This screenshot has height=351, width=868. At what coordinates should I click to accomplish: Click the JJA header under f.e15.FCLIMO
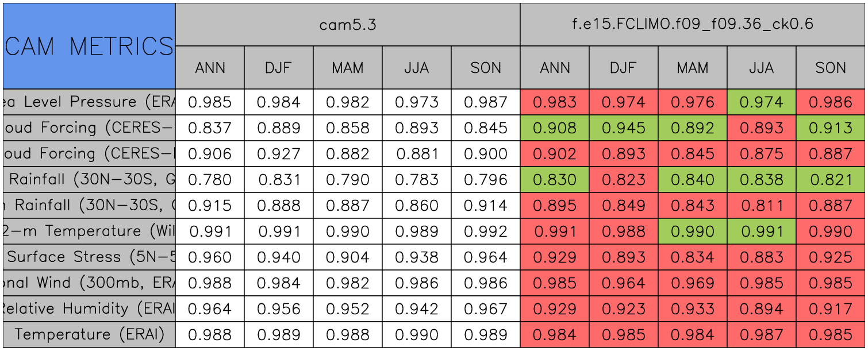(762, 68)
